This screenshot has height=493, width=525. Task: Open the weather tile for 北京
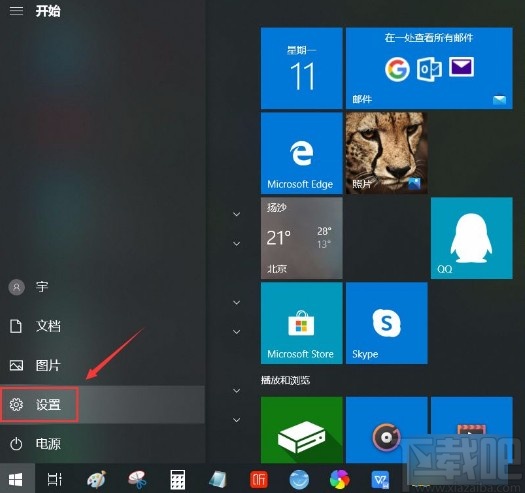coord(301,238)
